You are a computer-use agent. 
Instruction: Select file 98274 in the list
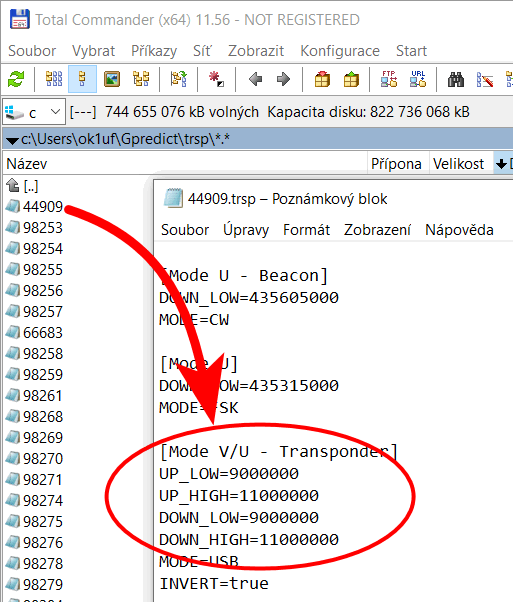point(43,501)
